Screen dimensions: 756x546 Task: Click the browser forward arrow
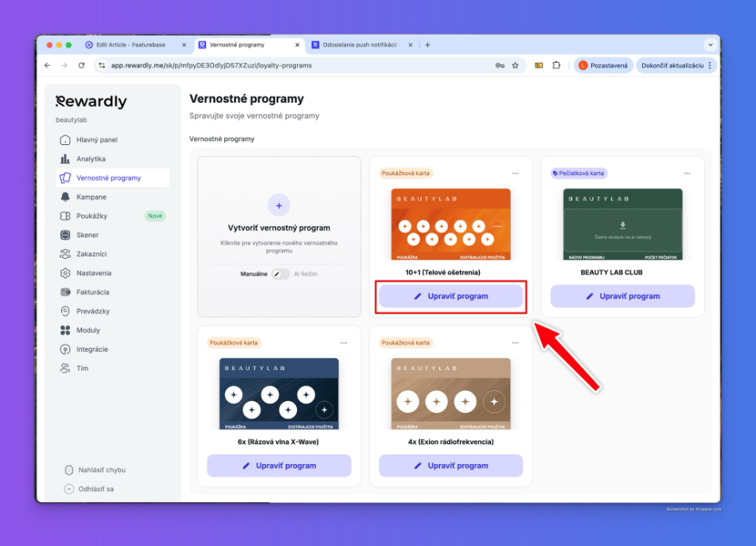64,65
